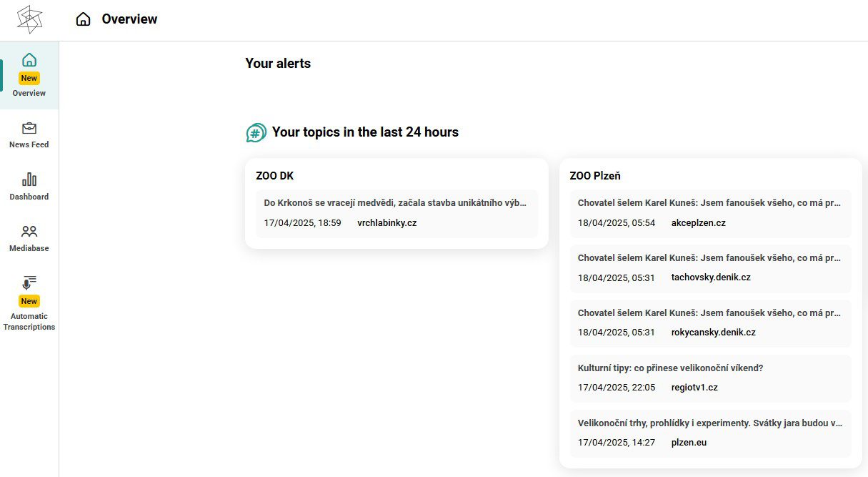The image size is (868, 477).
Task: Click the home icon beside Overview title
Action: [84, 19]
